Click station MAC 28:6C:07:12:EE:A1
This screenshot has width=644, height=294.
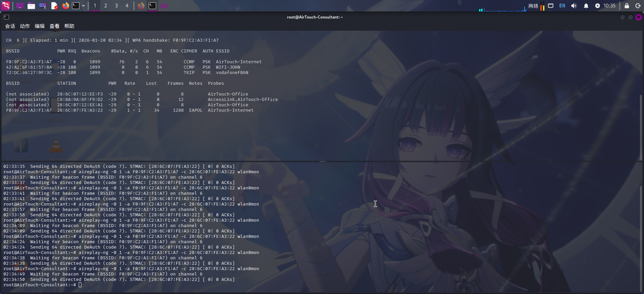(80, 105)
